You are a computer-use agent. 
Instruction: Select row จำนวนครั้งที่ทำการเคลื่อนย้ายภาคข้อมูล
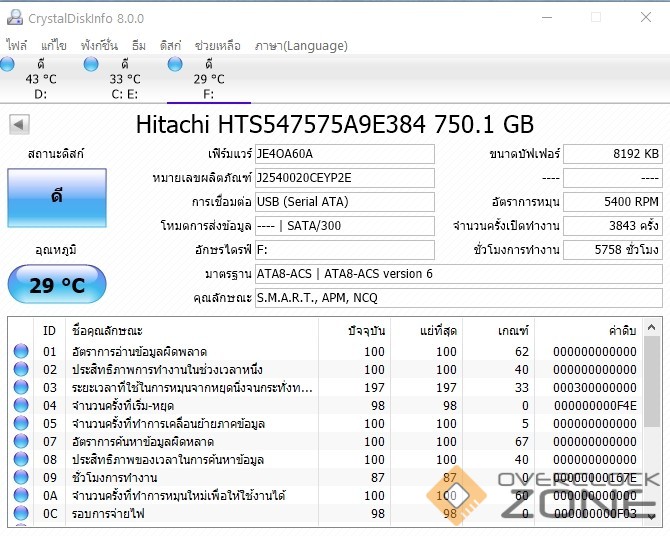(325, 423)
